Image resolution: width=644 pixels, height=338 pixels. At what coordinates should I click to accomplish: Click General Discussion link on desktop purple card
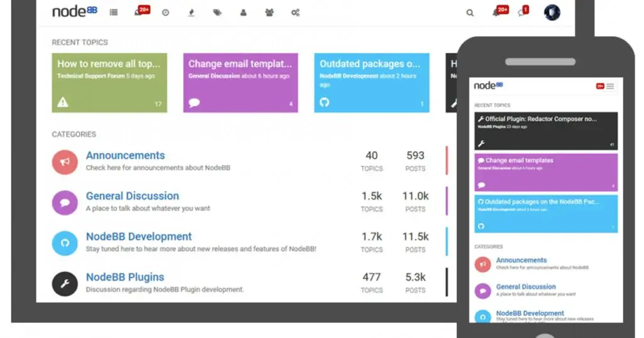pos(214,76)
